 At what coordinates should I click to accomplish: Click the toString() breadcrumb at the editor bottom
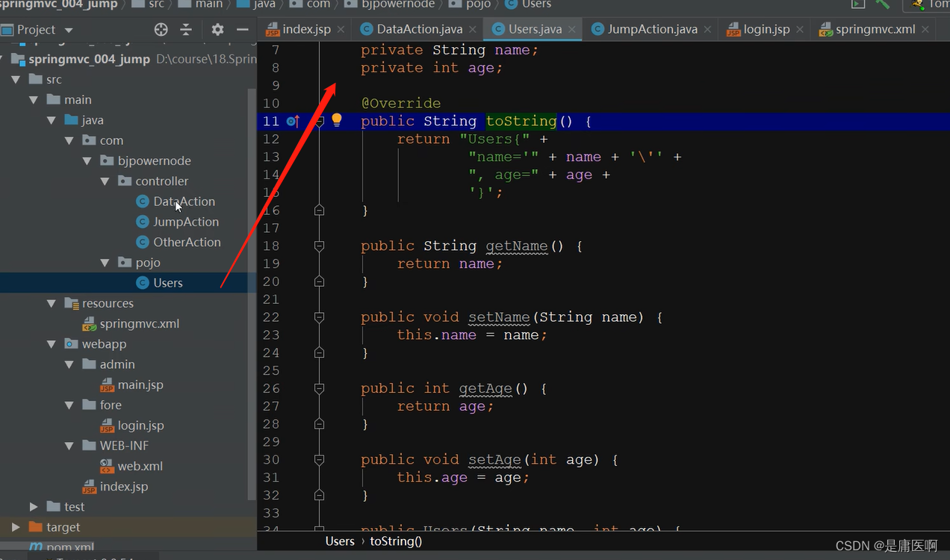[396, 541]
